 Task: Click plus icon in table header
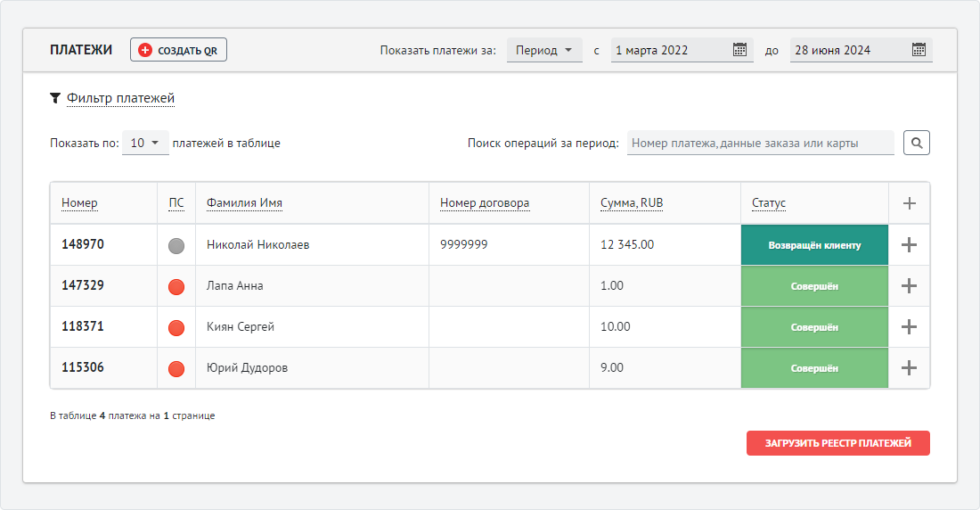[x=909, y=203]
